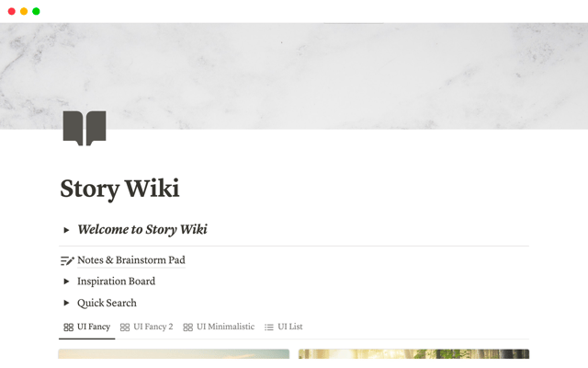Image resolution: width=588 pixels, height=368 pixels.
Task: Click the UI List view icon
Action: point(269,328)
